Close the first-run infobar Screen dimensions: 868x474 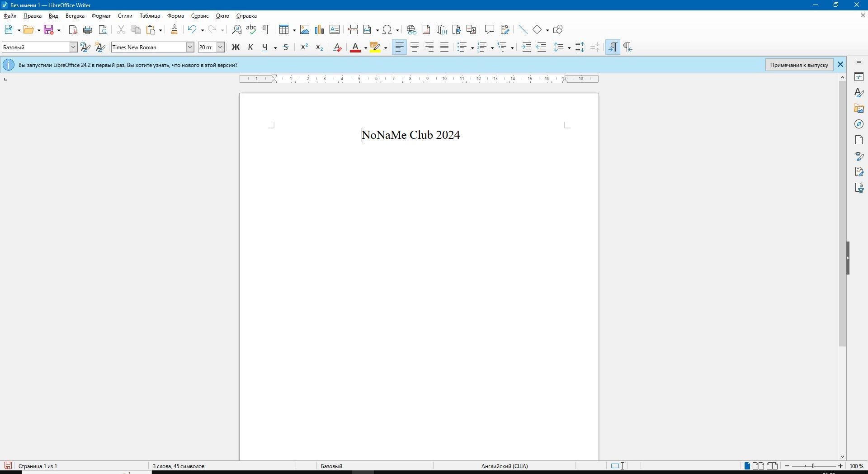(x=840, y=65)
